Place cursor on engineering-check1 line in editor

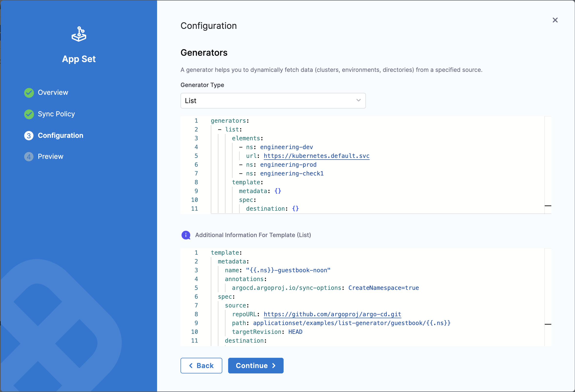click(x=291, y=174)
